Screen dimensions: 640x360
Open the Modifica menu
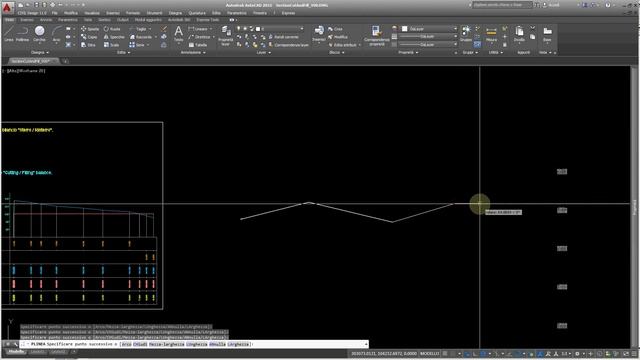click(71, 13)
